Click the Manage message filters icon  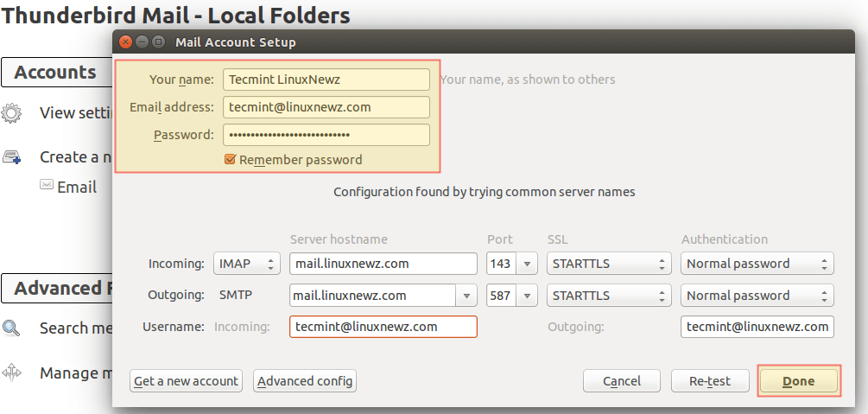tap(11, 373)
